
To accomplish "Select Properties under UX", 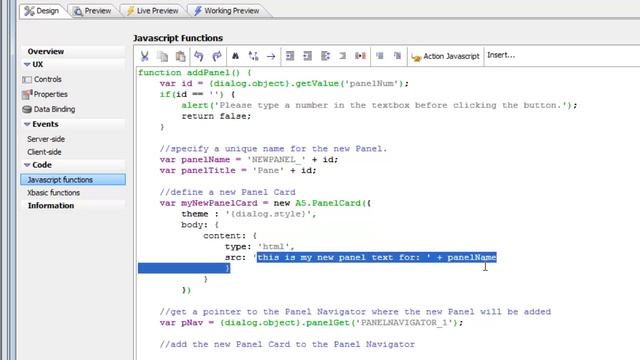I will (51, 94).
